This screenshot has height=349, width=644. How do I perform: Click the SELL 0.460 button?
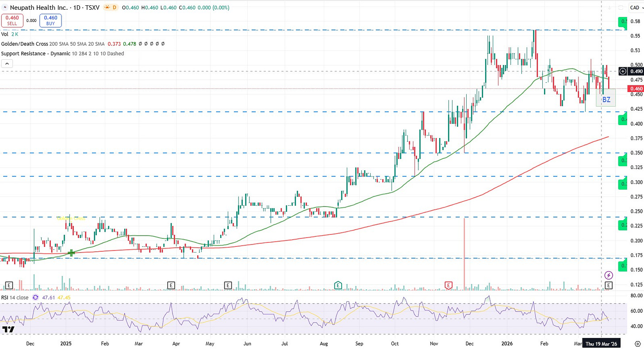click(12, 20)
